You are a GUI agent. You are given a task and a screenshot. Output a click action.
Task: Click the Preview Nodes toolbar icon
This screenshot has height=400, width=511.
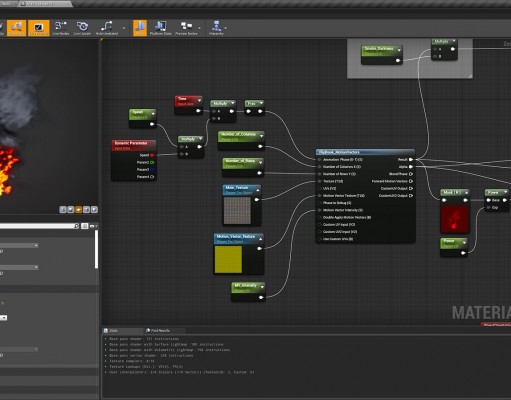(186, 28)
